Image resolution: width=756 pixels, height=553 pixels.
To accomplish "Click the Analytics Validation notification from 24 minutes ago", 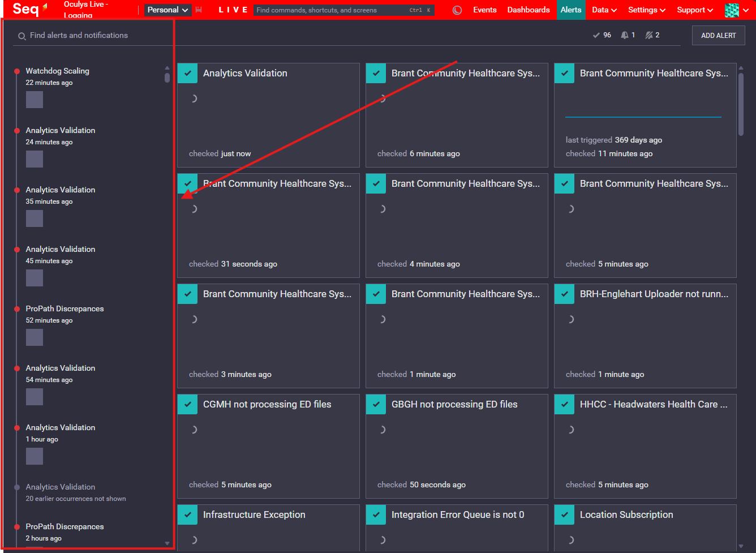I will coord(60,130).
